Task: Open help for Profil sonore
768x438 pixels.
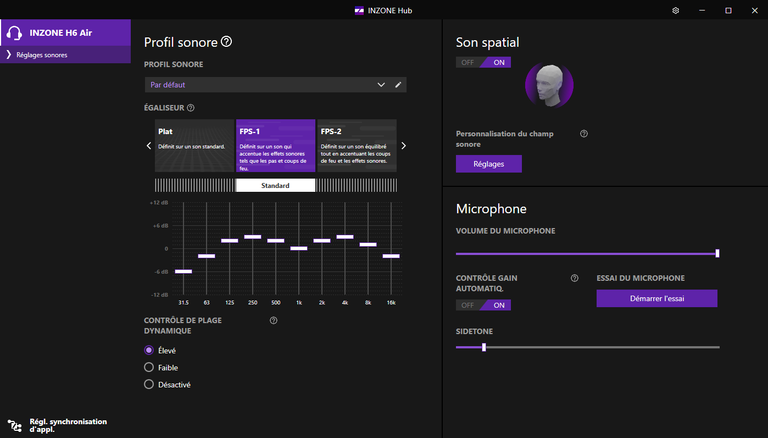Action: click(226, 42)
